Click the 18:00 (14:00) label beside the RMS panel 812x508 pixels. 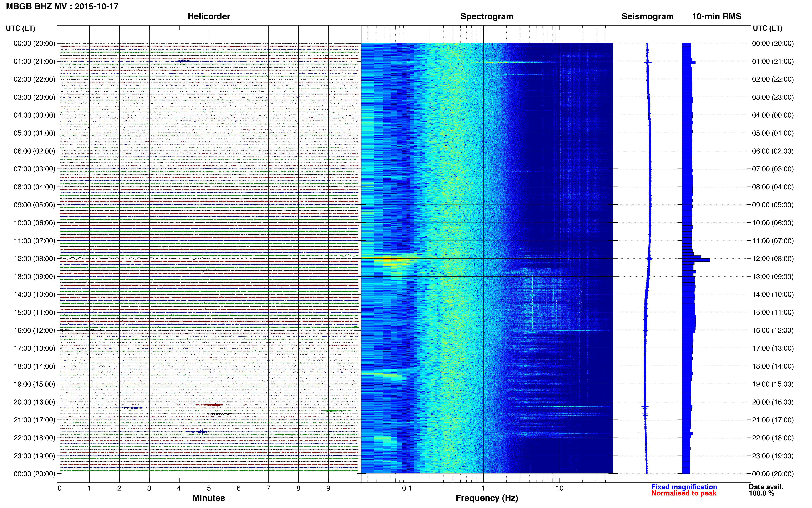pyautogui.click(x=773, y=366)
